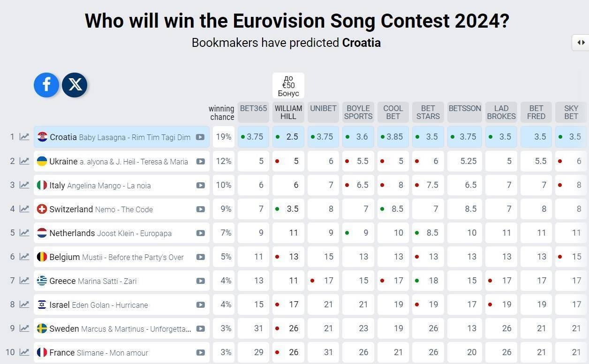Screen dimensions: 589x364
Task: Open the Belgium Mustii entry link
Action: tap(116, 257)
